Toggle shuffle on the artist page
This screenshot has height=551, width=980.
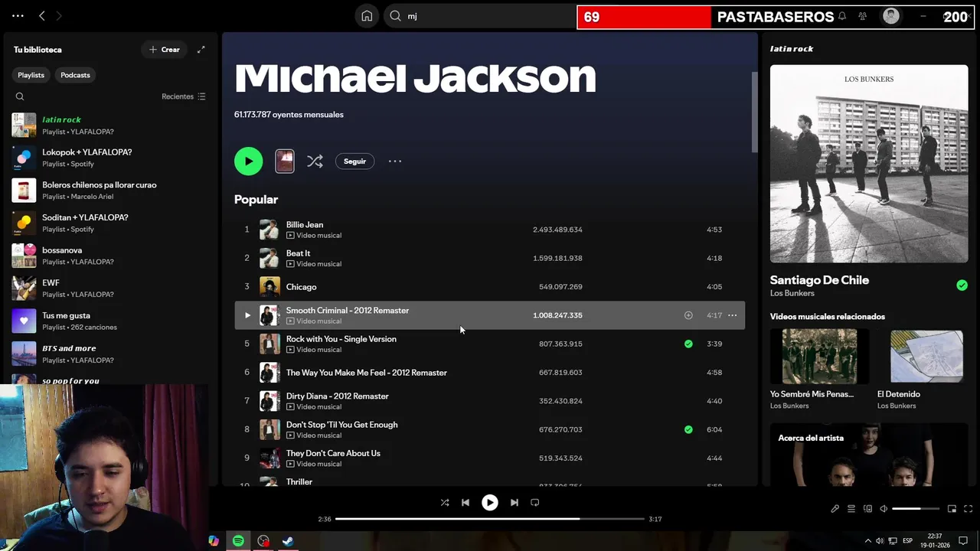tap(315, 161)
